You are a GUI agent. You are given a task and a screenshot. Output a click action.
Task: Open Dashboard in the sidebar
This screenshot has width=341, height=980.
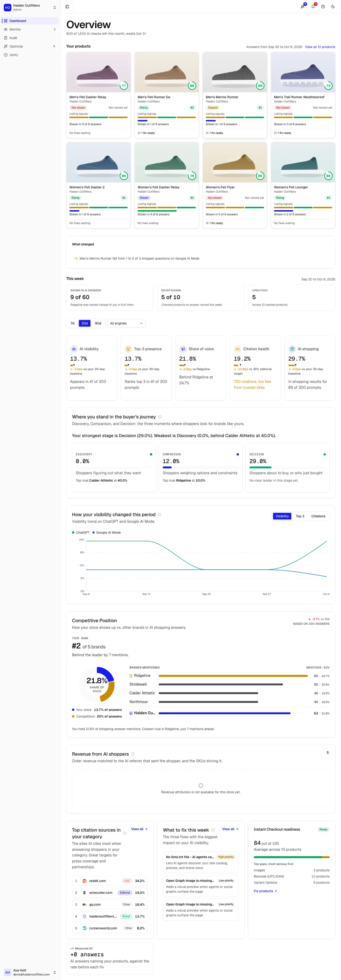click(30, 21)
